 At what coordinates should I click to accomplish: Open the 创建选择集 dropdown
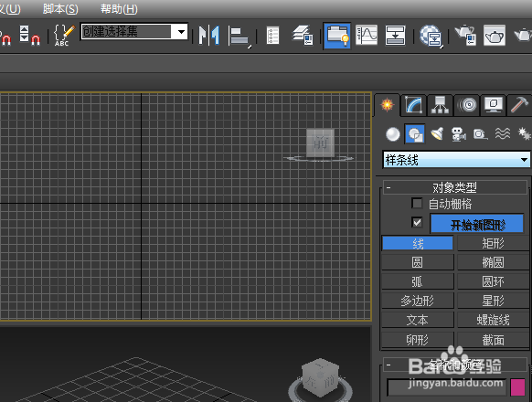coord(134,32)
